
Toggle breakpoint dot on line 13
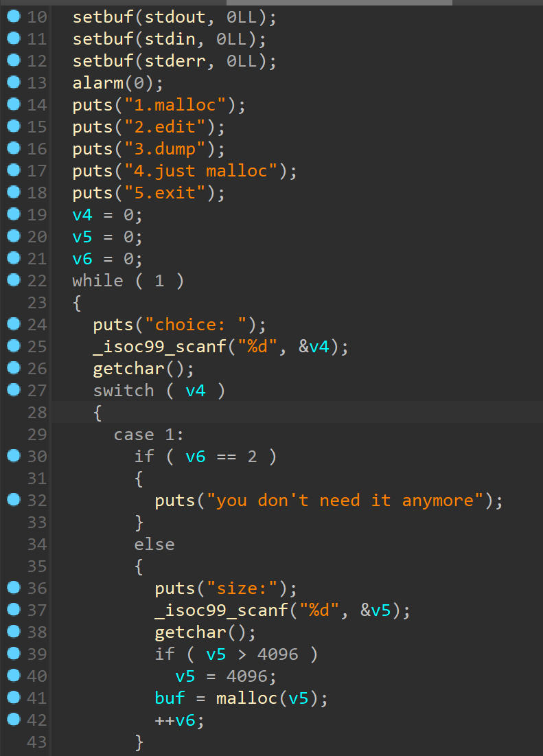click(14, 82)
